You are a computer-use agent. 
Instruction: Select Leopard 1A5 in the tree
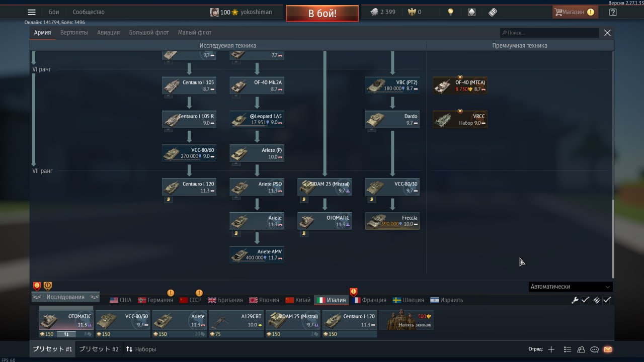(257, 119)
